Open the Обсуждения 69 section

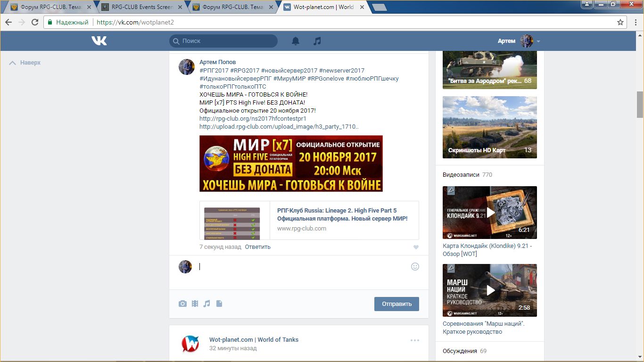(464, 351)
